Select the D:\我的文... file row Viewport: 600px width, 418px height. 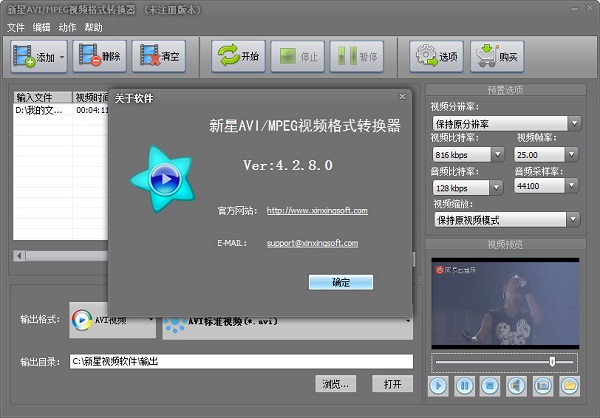point(61,110)
